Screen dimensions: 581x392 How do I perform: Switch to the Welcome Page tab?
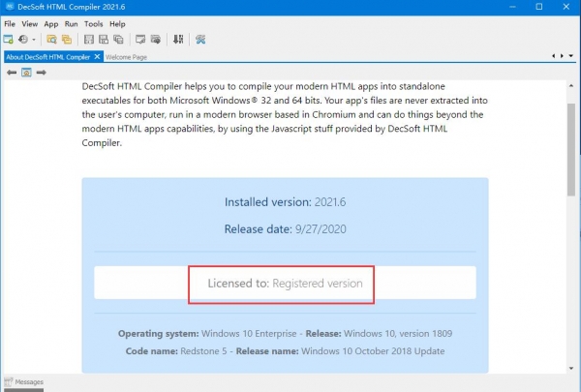click(127, 56)
